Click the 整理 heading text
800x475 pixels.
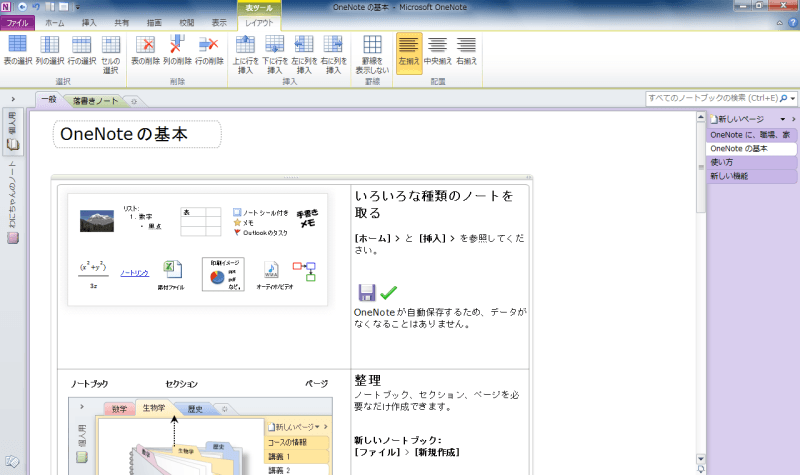[x=368, y=380]
